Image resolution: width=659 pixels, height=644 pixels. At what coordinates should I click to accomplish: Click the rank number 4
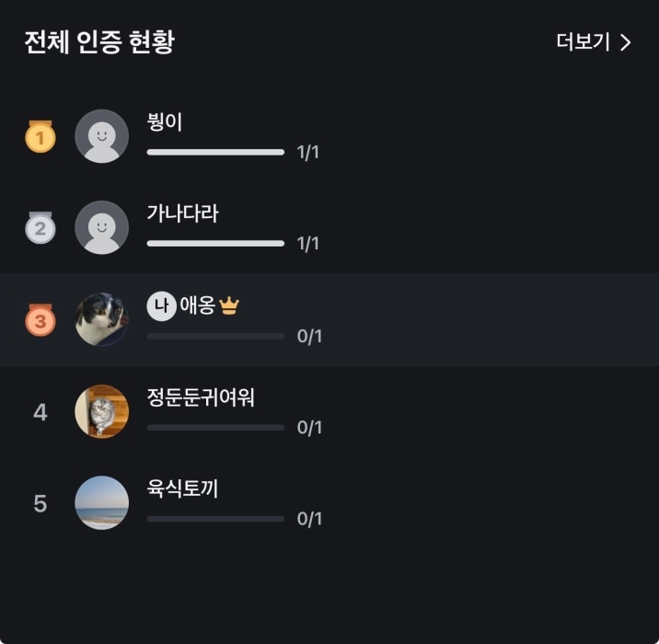(x=40, y=412)
